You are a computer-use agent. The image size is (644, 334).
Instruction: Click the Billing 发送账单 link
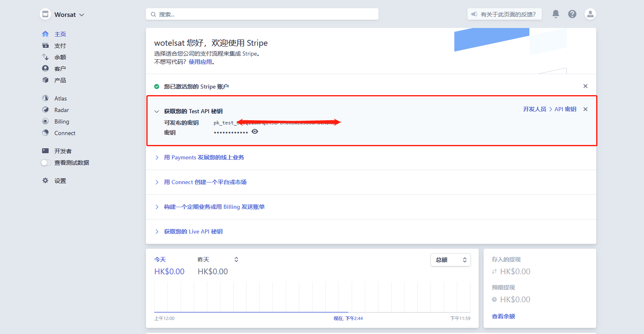point(214,207)
